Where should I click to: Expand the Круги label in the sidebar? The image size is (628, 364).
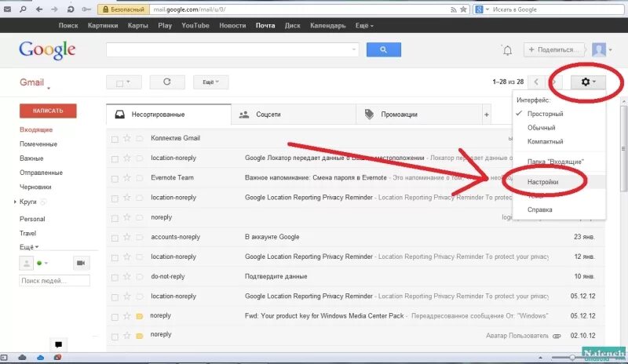click(x=15, y=202)
